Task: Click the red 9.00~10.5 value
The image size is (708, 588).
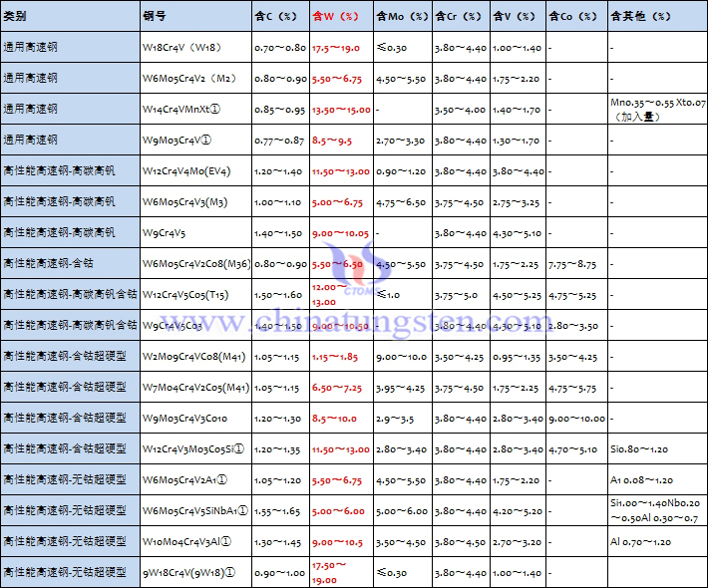Action: tap(337, 542)
